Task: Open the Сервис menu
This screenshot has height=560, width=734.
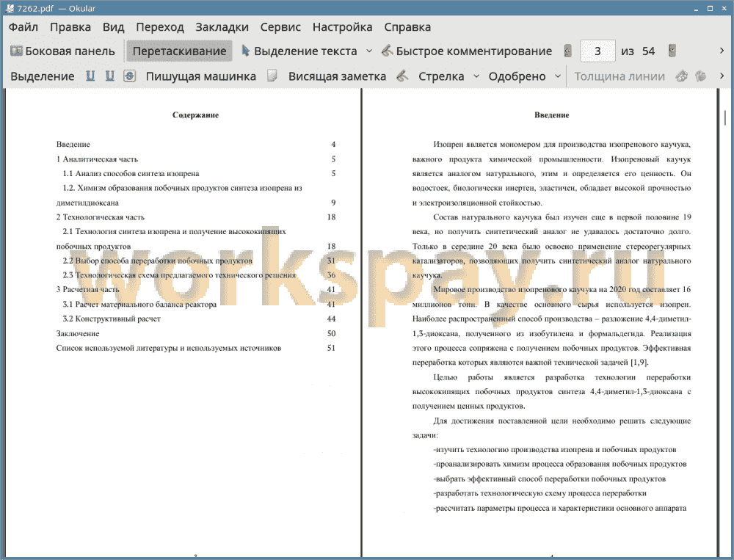Action: coord(280,27)
